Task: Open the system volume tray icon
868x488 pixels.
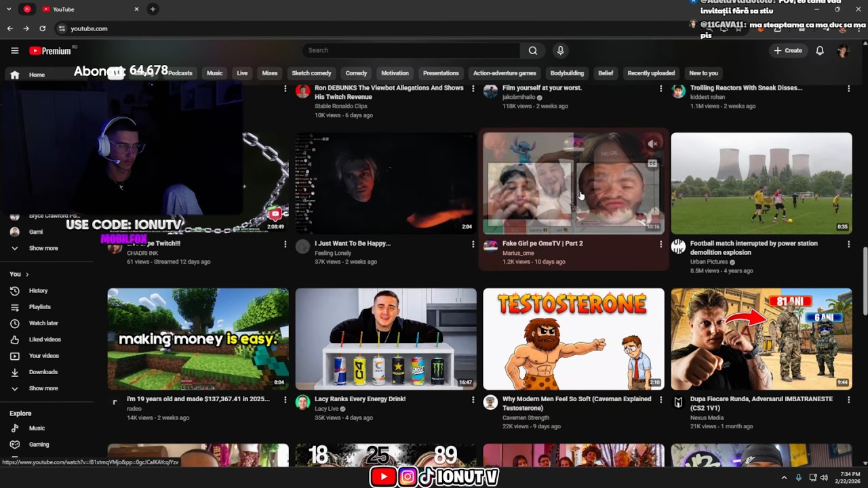Action: point(824,477)
